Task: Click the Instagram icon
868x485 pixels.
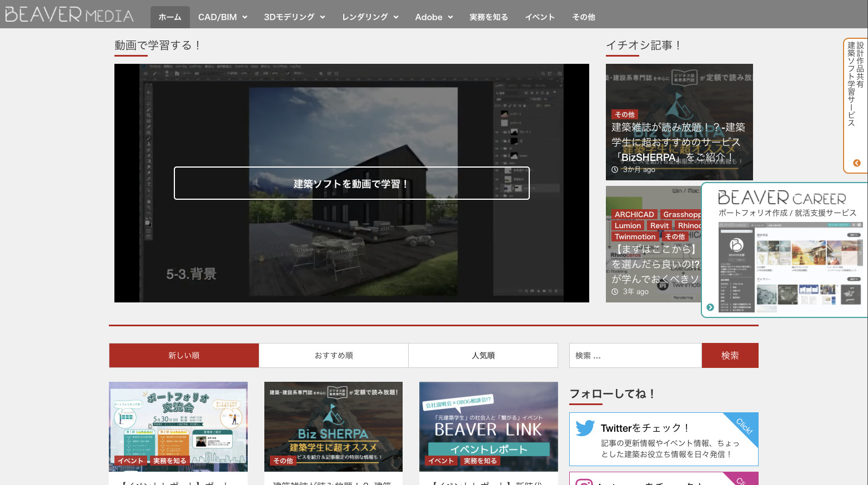Action: 584,482
